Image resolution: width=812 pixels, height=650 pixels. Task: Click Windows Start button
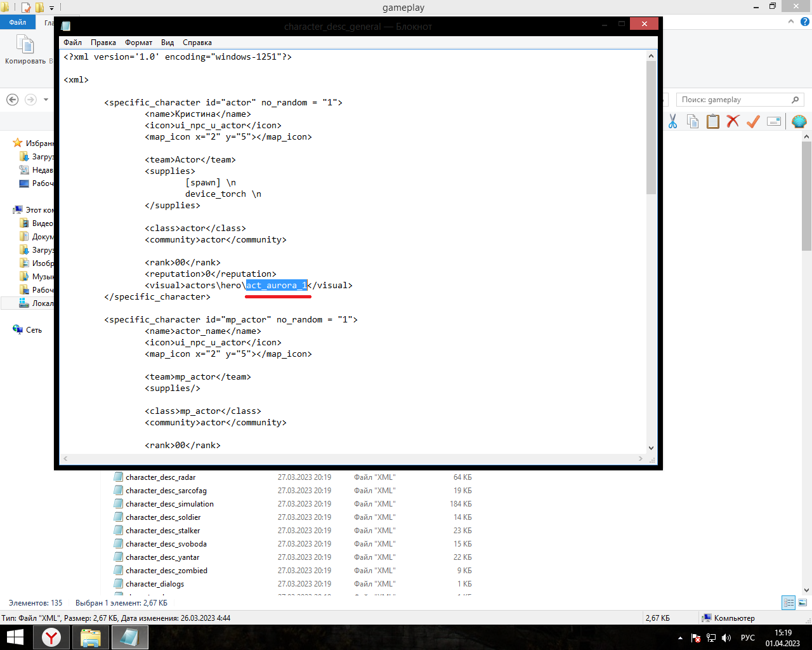click(15, 637)
